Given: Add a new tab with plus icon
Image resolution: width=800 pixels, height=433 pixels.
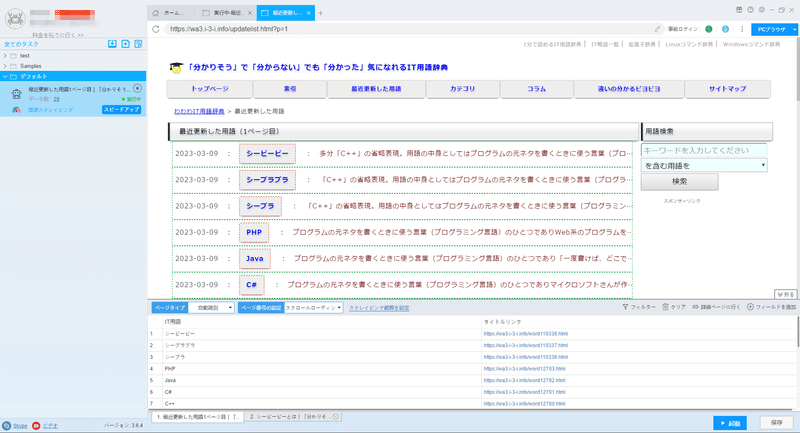Looking at the screenshot, I should point(320,13).
